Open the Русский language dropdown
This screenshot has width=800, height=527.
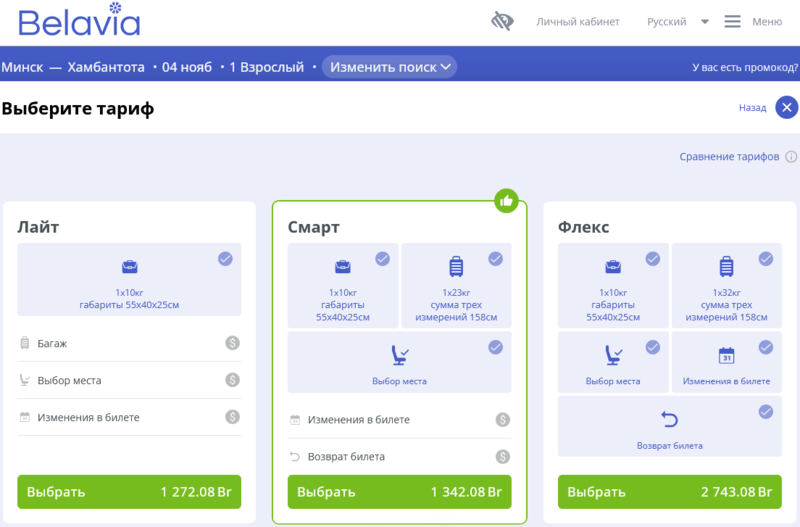click(x=678, y=21)
